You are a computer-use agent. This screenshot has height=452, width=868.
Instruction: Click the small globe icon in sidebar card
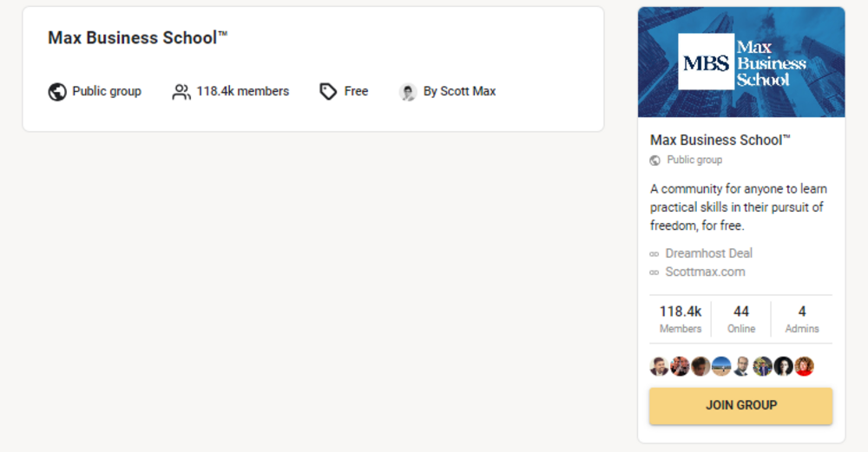654,160
